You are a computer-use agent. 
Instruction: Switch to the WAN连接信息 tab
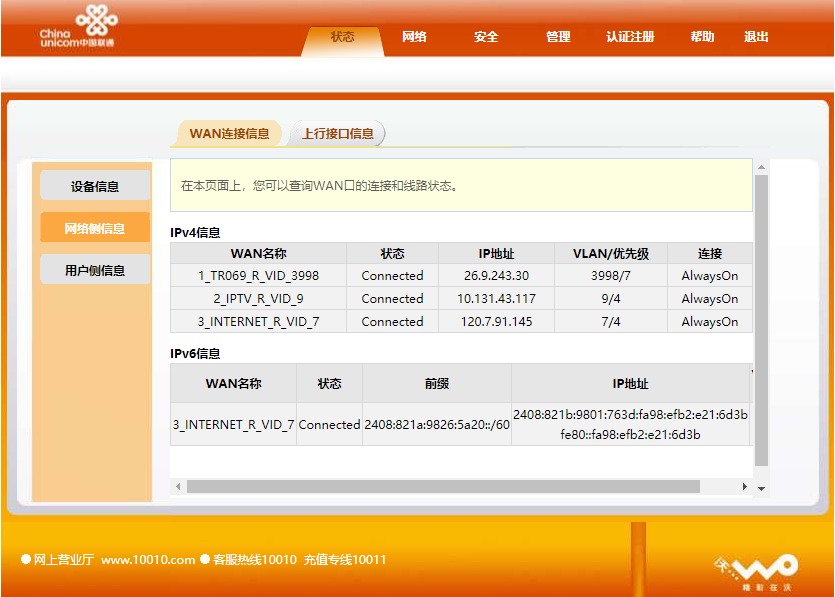229,133
